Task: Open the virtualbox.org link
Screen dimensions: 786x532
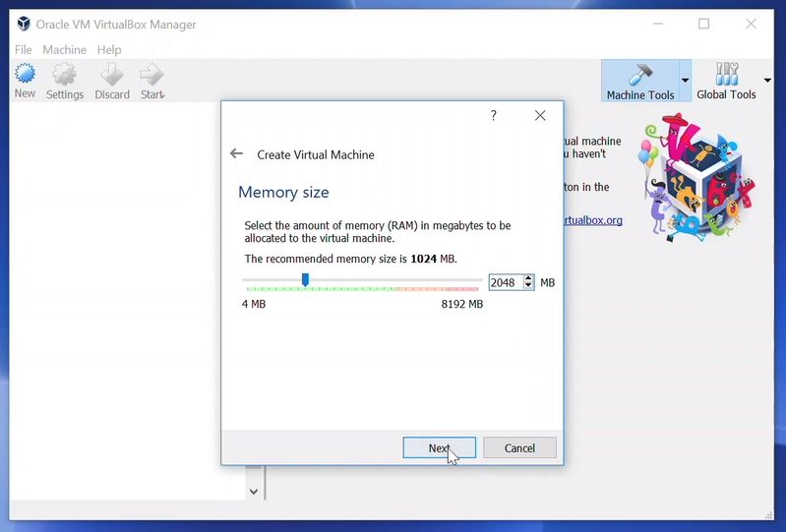Action: [x=593, y=220]
